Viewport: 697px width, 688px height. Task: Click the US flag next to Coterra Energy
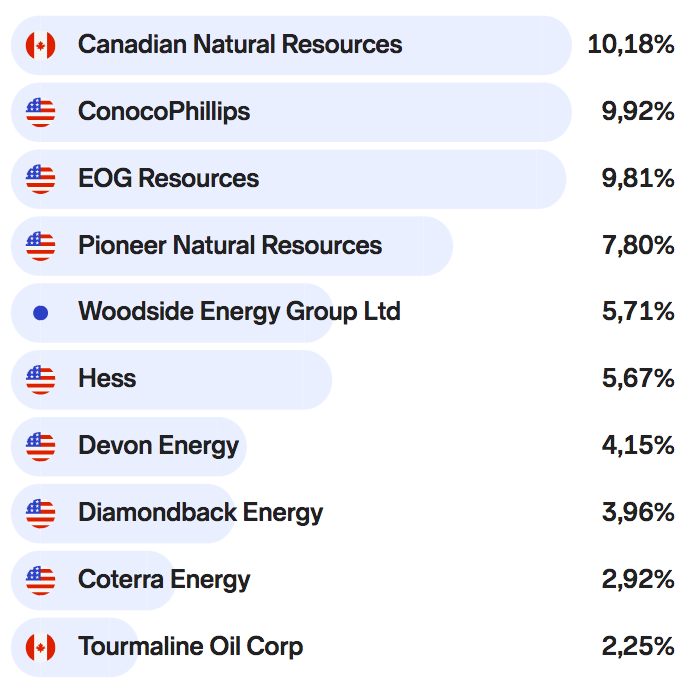coord(40,580)
